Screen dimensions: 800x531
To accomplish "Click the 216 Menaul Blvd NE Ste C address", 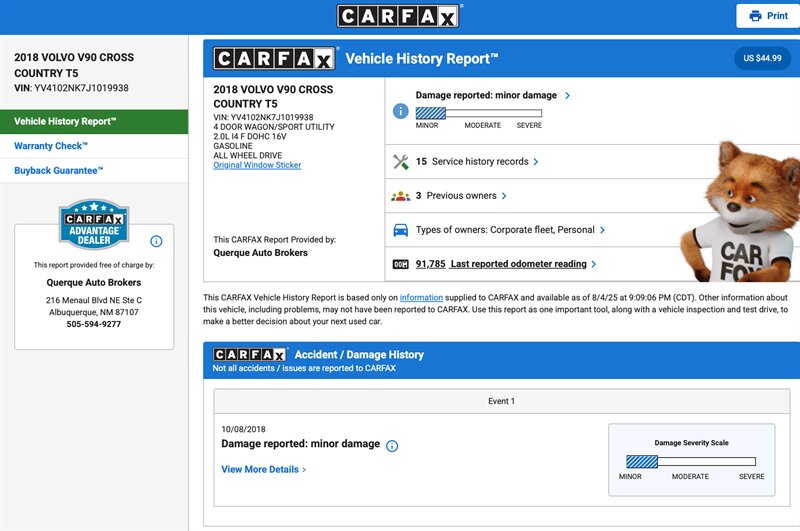I will 94,300.
